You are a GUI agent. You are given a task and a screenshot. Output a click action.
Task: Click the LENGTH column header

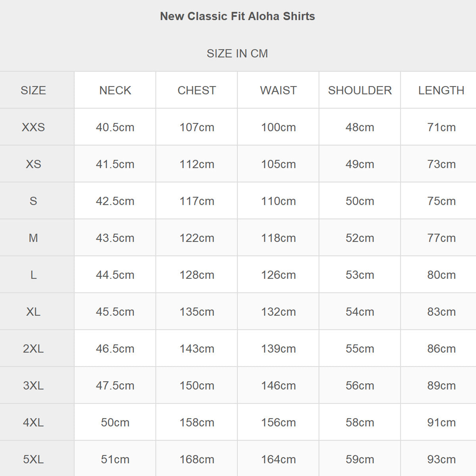(441, 90)
